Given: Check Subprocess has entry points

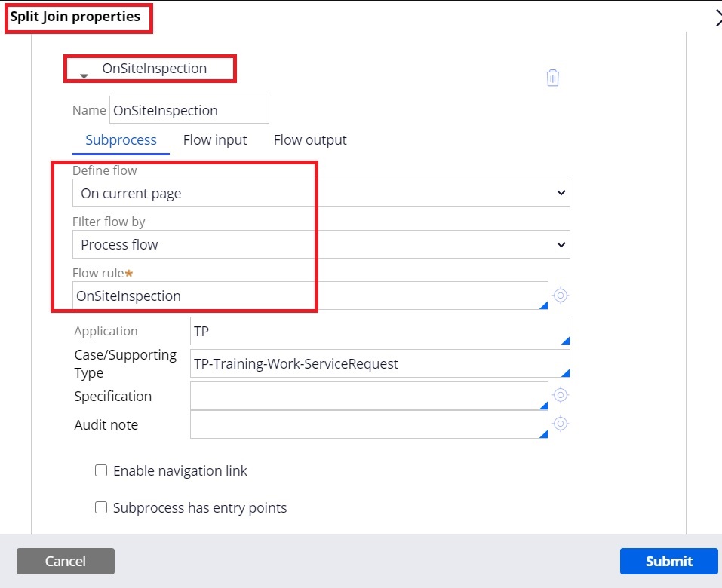Looking at the screenshot, I should coord(101,507).
